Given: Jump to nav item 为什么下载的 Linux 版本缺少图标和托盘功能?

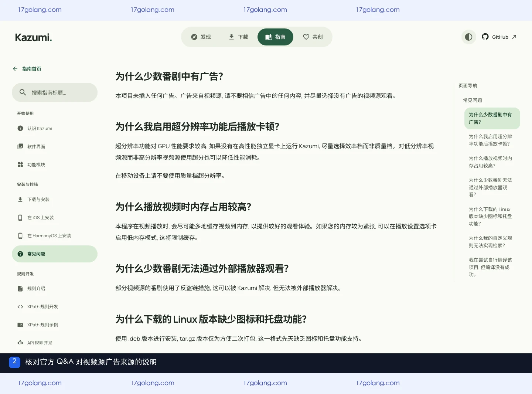Looking at the screenshot, I should 490,216.
